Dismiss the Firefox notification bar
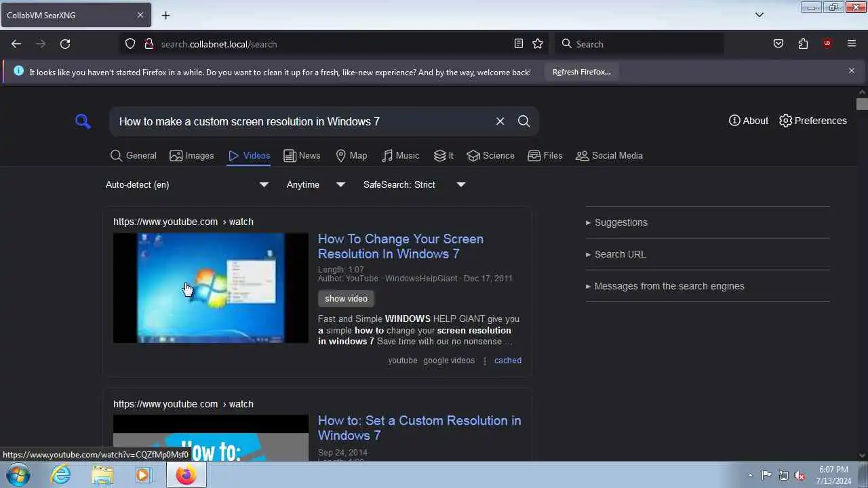Viewport: 868px width, 488px height. (x=852, y=70)
